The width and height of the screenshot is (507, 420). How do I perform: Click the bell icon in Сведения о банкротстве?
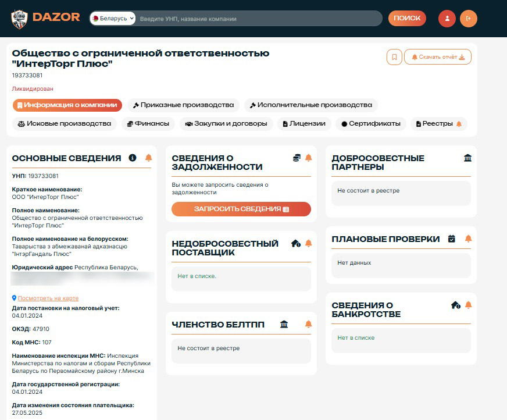[x=468, y=305]
